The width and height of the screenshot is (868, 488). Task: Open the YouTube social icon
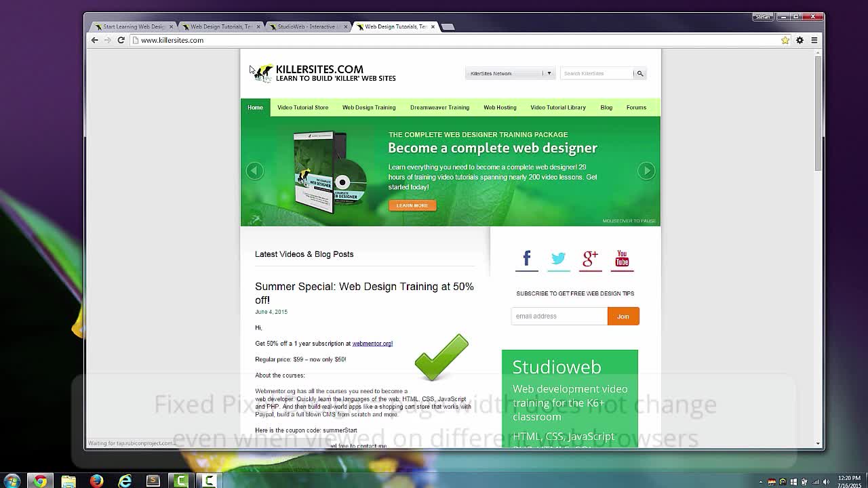[622, 259]
